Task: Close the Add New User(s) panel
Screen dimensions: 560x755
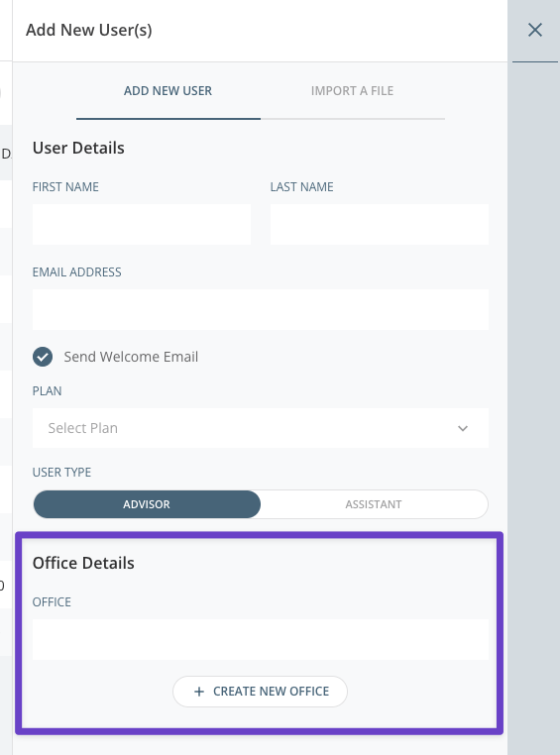Action: pyautogui.click(x=535, y=30)
